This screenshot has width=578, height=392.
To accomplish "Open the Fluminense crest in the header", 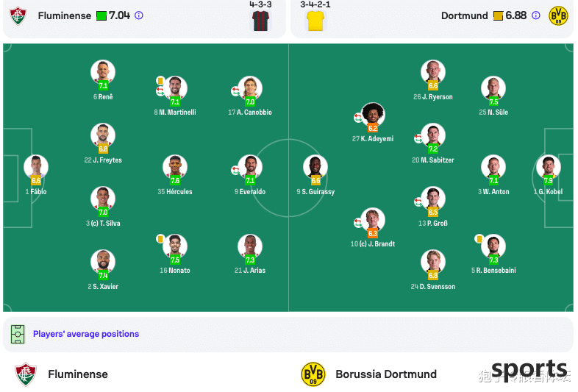I will [x=18, y=16].
